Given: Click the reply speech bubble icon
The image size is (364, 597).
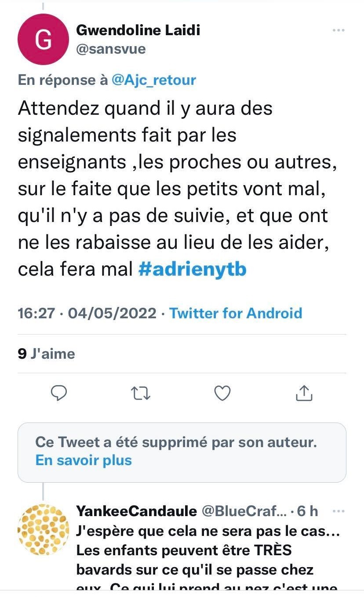Looking at the screenshot, I should pos(59,393).
